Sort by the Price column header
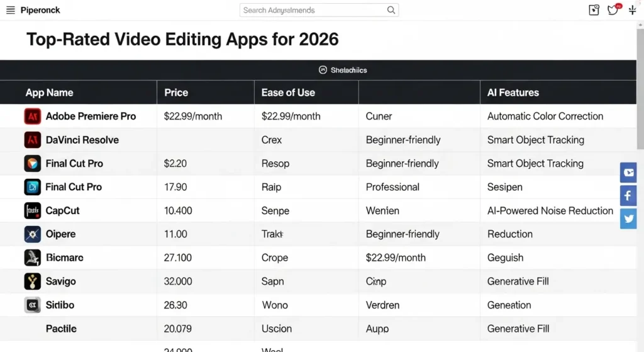The image size is (644, 352). click(176, 93)
